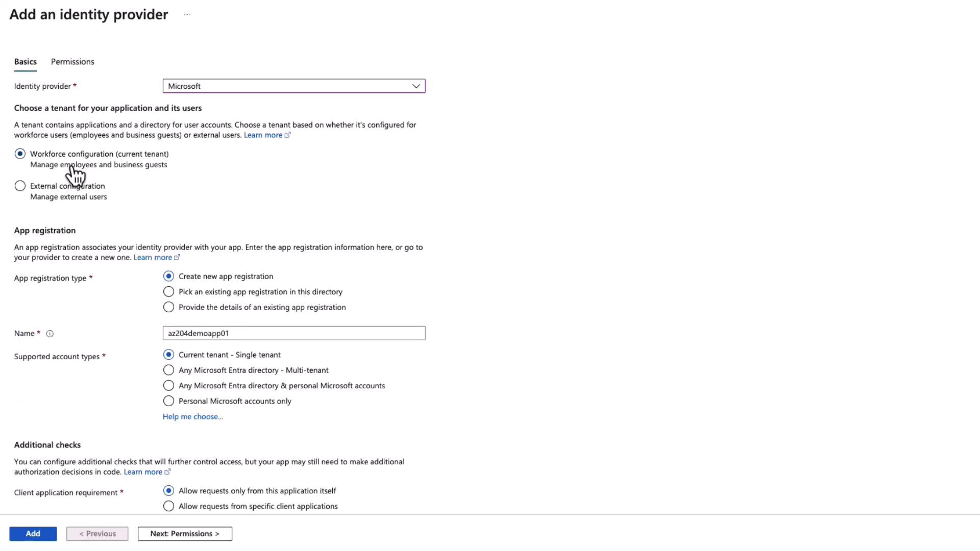Select the Basics tab
Image resolution: width=980 pixels, height=551 pixels.
(26, 62)
